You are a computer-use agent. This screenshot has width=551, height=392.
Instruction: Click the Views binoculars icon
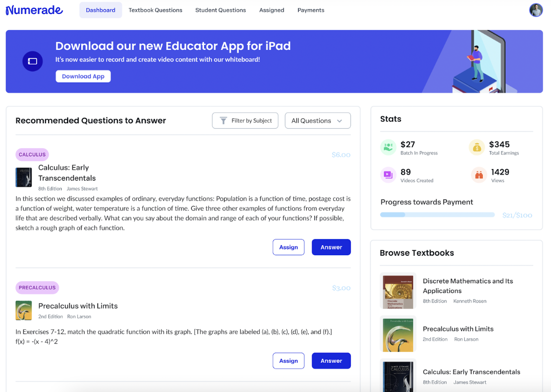pyautogui.click(x=479, y=175)
